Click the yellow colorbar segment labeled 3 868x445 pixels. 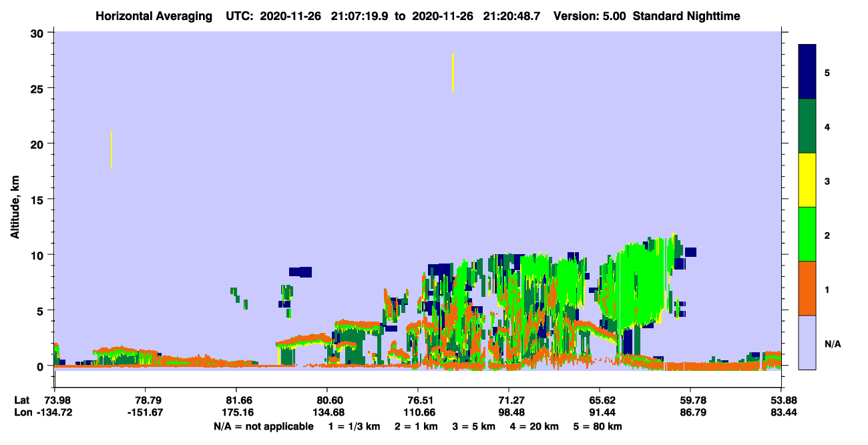point(807,180)
